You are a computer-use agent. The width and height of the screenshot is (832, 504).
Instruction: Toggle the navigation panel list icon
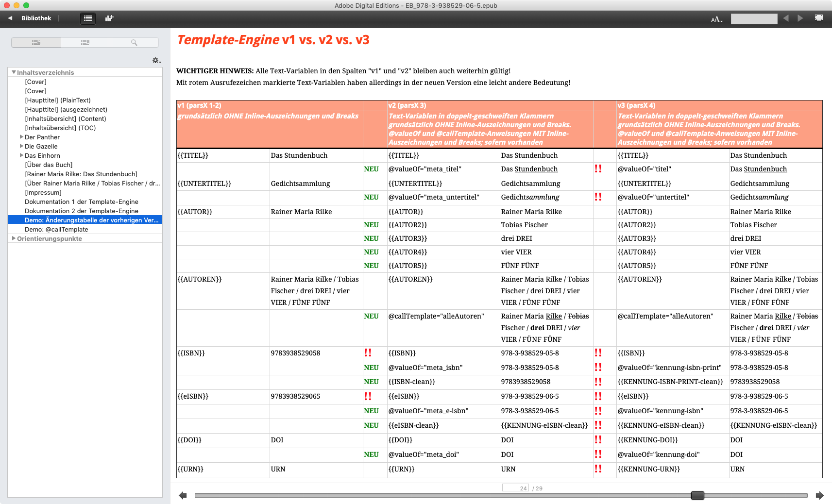pyautogui.click(x=88, y=18)
